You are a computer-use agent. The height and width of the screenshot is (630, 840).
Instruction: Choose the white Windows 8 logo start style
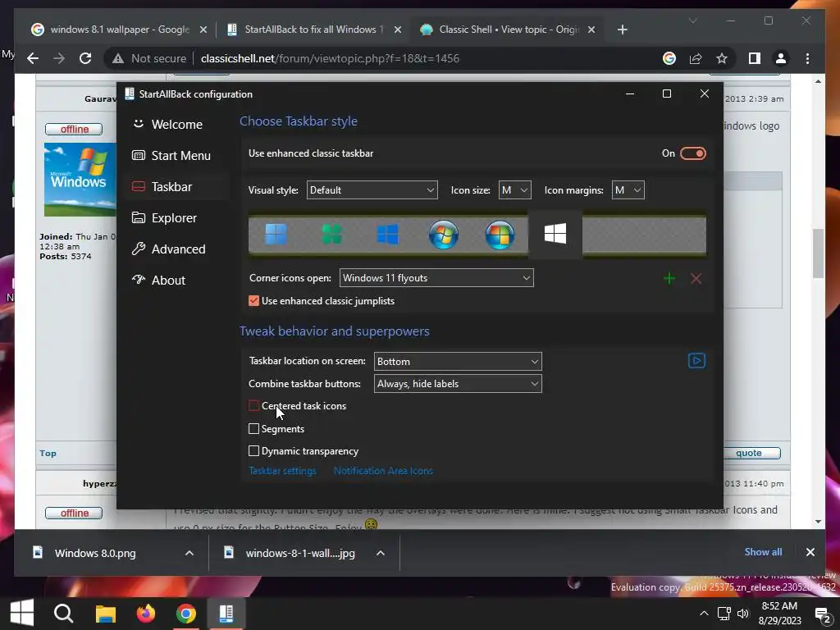point(555,234)
